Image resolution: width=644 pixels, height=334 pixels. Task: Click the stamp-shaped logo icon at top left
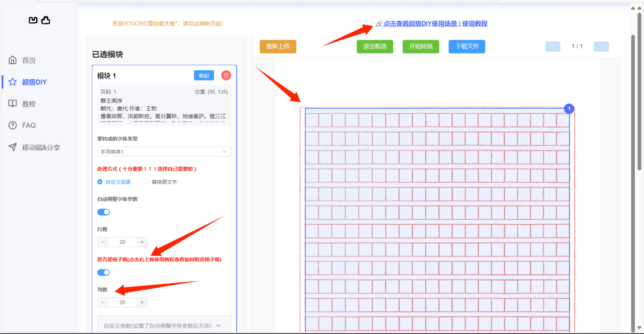tap(46, 20)
